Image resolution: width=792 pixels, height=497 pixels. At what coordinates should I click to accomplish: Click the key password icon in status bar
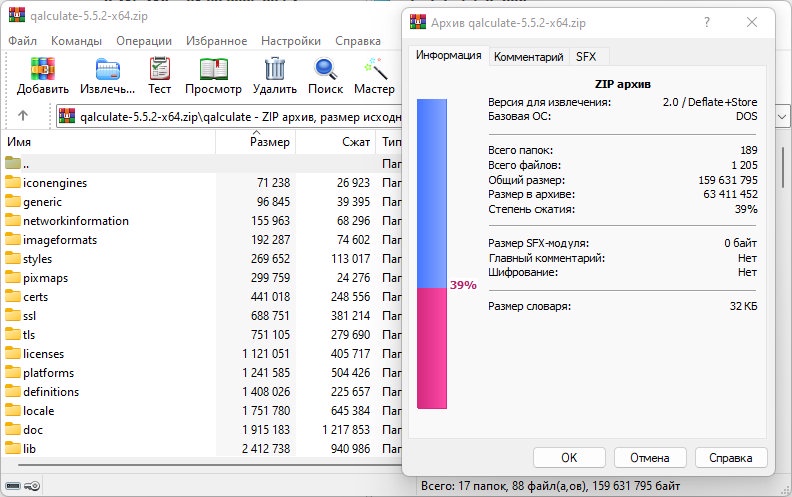(x=32, y=486)
